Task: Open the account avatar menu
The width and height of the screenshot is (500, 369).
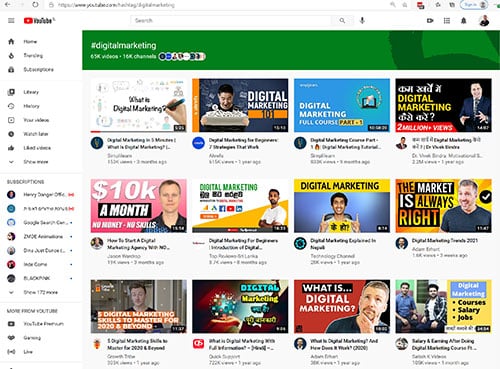Action: coord(484,21)
